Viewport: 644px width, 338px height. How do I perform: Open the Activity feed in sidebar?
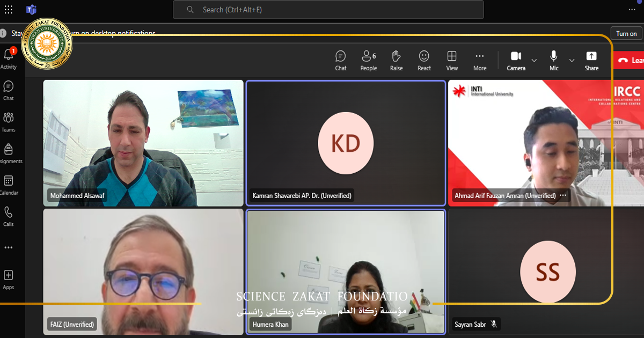[x=9, y=58]
